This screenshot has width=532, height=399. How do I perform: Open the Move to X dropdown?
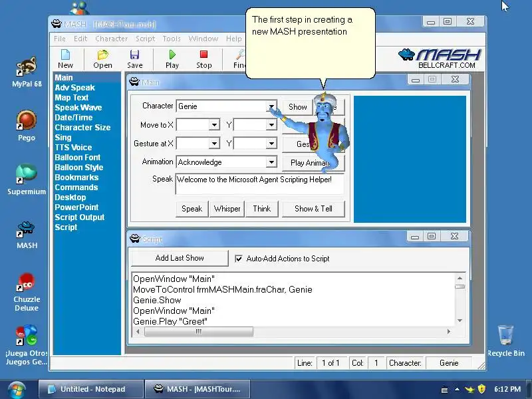click(x=214, y=125)
